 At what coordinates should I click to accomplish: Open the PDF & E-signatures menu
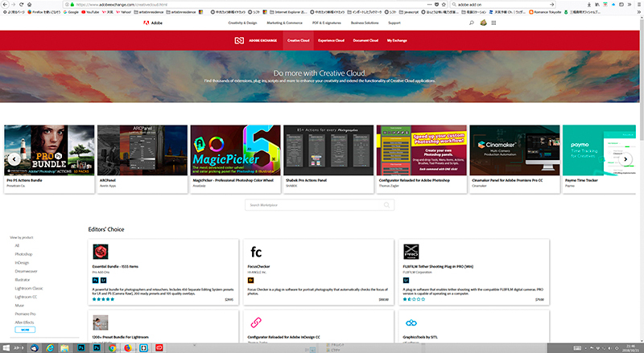327,23
